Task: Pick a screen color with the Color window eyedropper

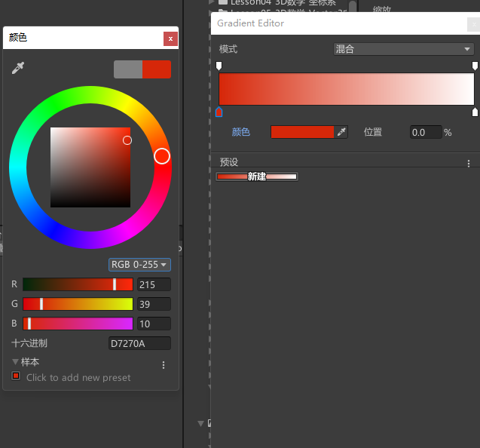Action: point(18,69)
